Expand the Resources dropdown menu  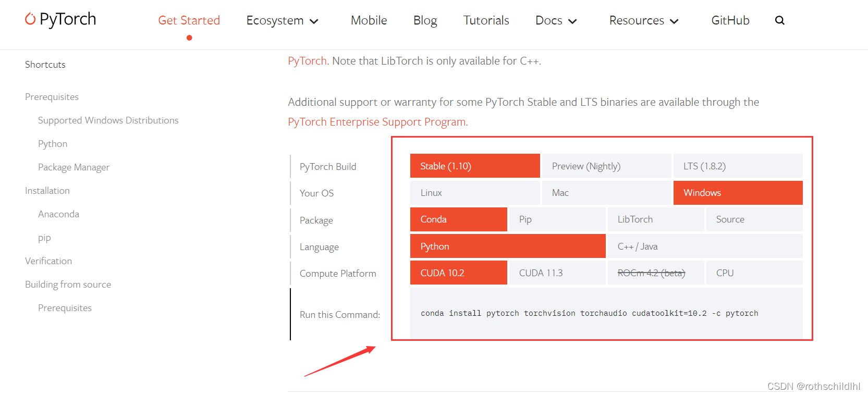[x=644, y=20]
